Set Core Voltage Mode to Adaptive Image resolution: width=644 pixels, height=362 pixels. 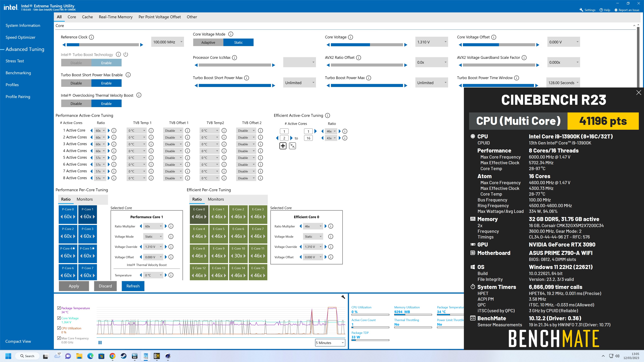coord(208,42)
